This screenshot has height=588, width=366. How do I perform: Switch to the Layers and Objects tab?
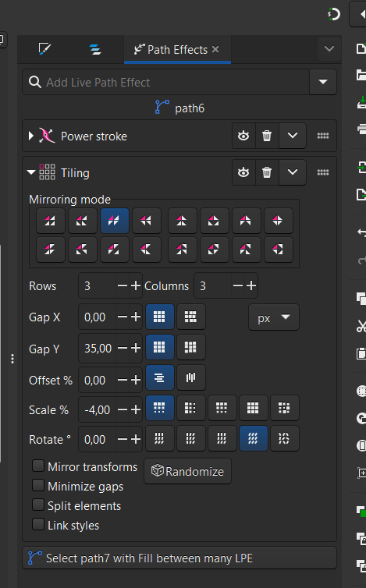coord(95,49)
